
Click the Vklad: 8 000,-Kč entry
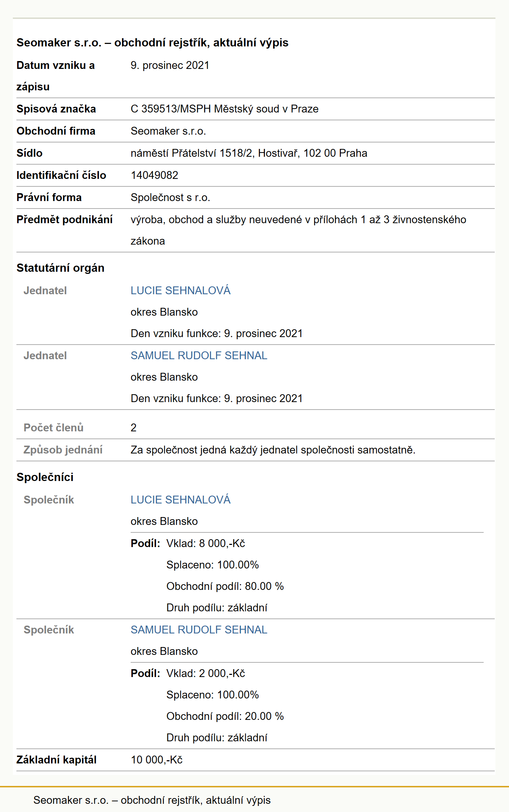[x=206, y=543]
